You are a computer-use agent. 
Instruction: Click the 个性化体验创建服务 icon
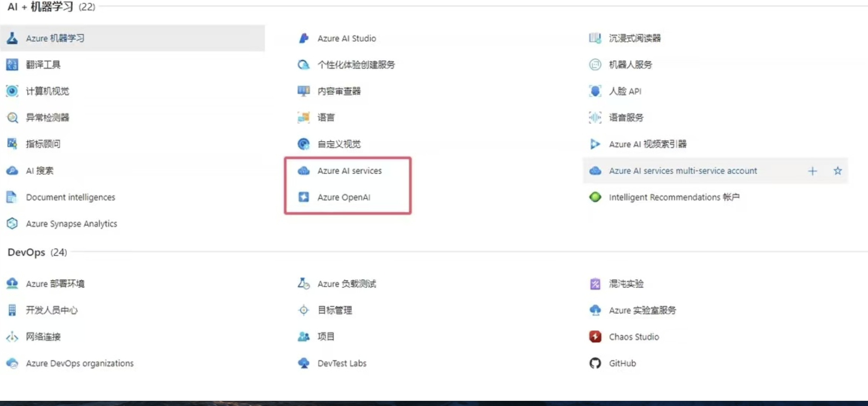pos(304,65)
